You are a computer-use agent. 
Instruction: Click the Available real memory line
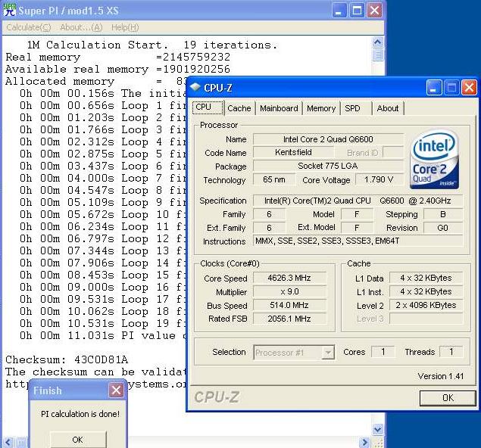(118, 70)
